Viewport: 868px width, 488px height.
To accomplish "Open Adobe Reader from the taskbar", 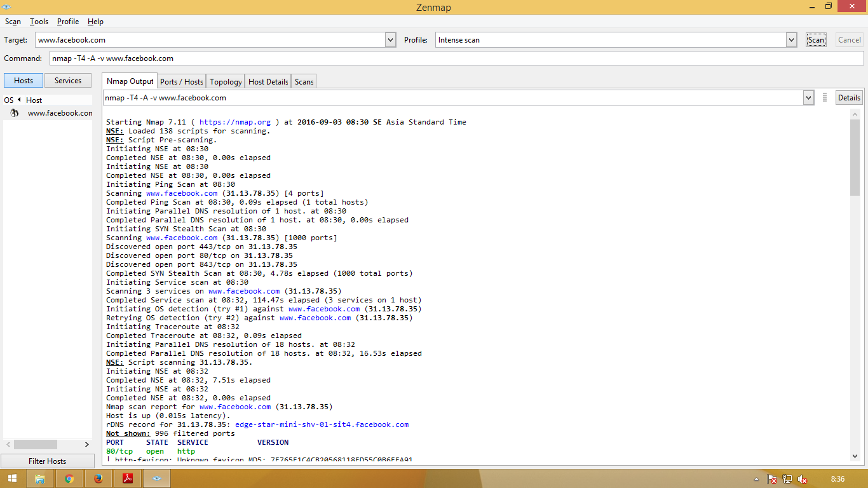I will tap(128, 478).
